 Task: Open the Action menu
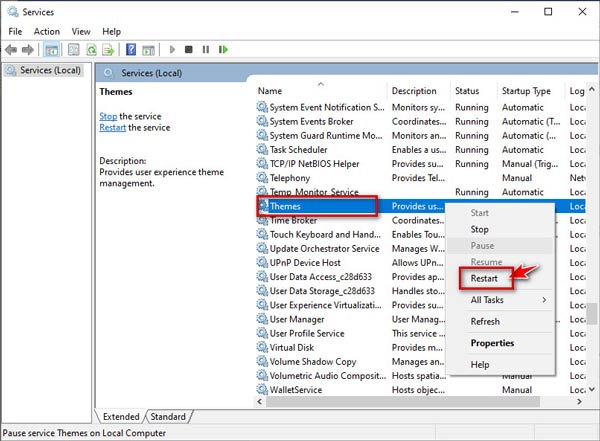click(47, 31)
